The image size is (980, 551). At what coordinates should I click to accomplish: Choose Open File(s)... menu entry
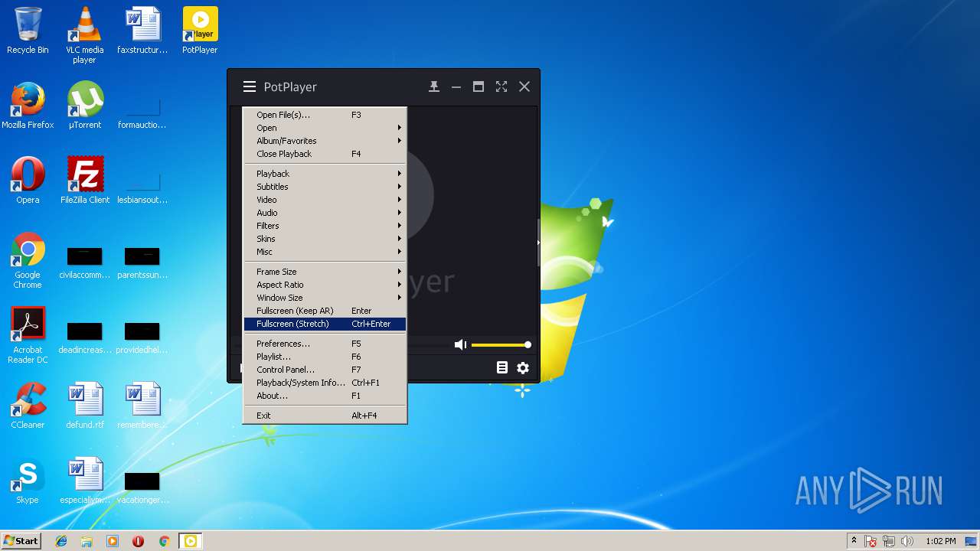325,115
